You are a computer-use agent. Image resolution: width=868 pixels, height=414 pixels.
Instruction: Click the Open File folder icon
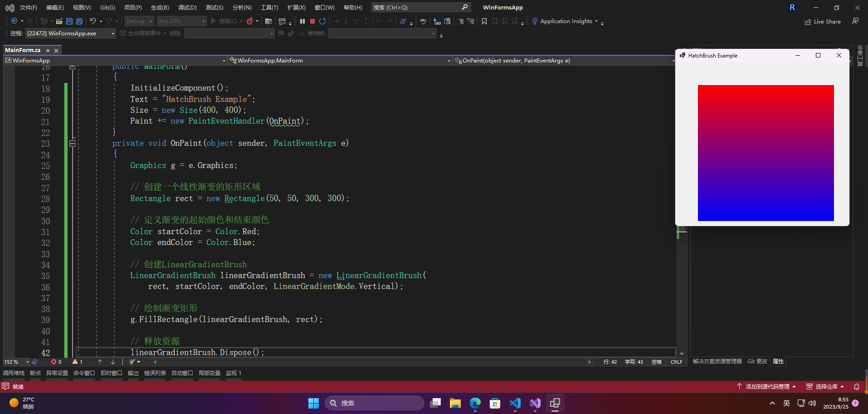(59, 21)
